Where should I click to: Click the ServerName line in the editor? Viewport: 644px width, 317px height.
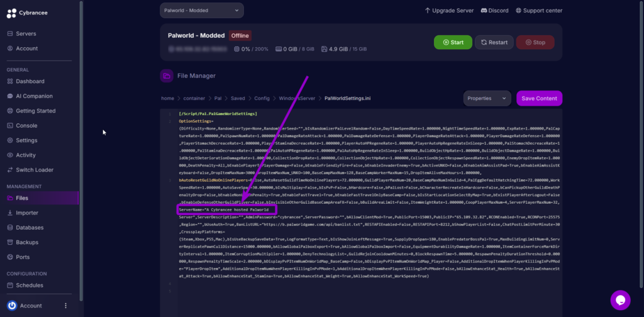[x=228, y=209]
